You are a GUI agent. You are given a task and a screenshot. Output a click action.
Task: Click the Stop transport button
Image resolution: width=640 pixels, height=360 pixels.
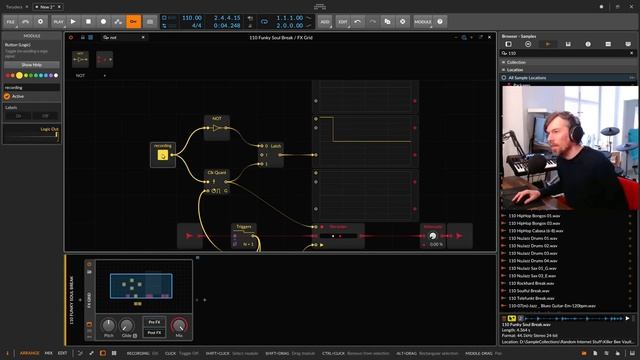coord(88,22)
